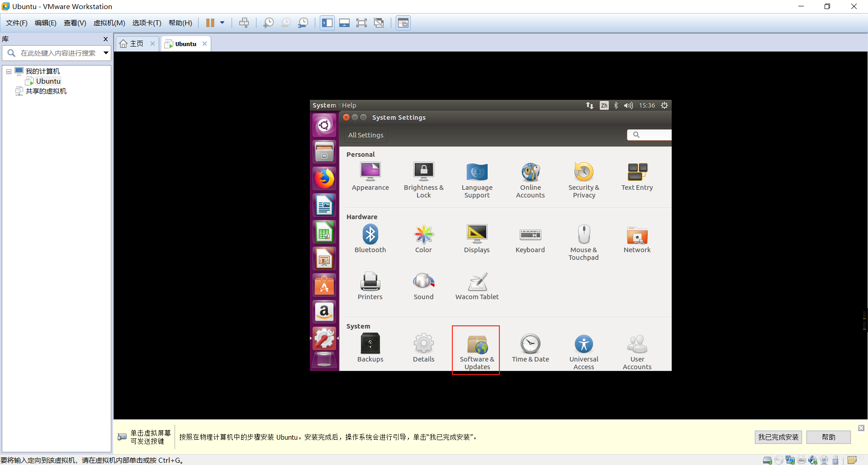Switch to the 主页 tab

pyautogui.click(x=136, y=44)
